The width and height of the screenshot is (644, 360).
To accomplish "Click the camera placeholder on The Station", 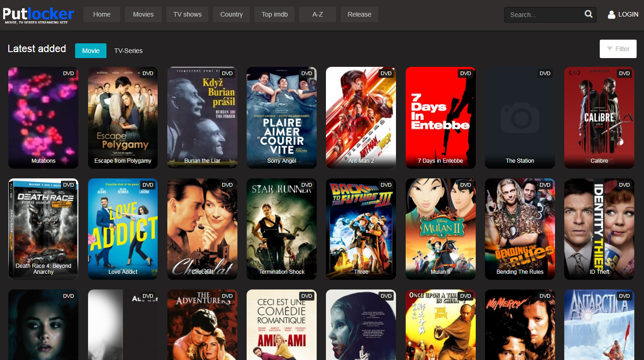I will pyautogui.click(x=520, y=118).
